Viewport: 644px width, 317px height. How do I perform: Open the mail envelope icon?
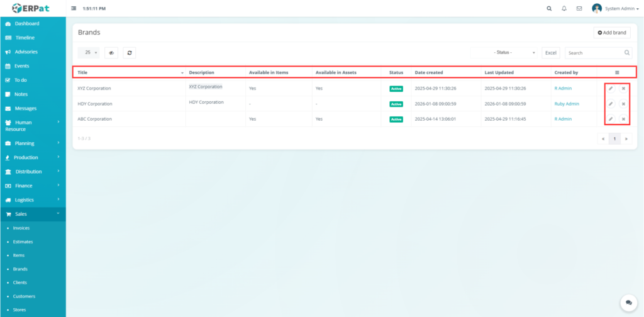click(x=579, y=9)
